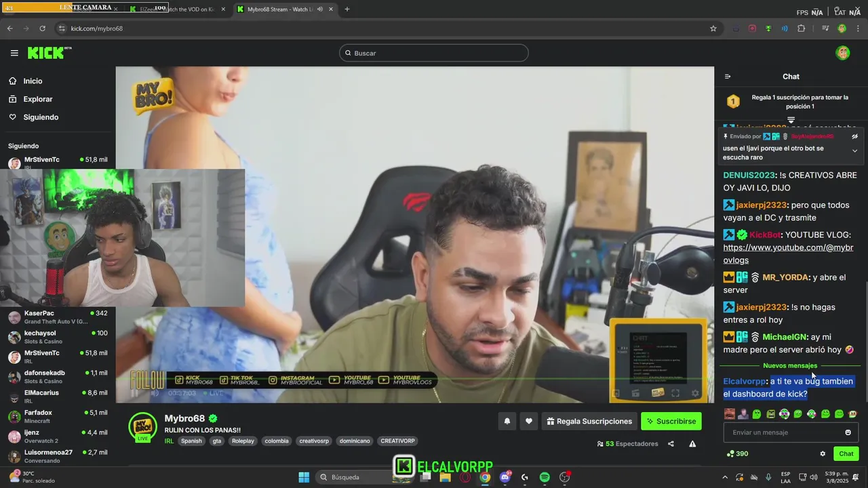Open Luisormena27 channel in sidebar

(58, 455)
